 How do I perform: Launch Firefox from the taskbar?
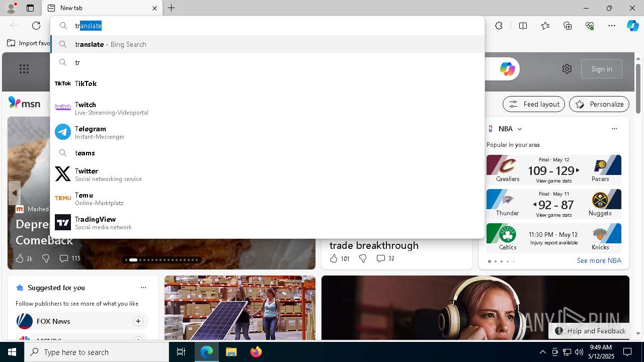point(256,352)
